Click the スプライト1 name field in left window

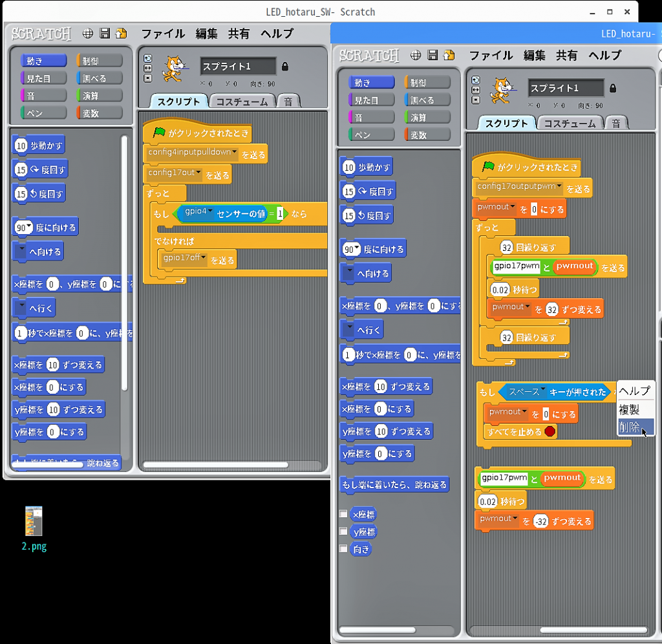point(238,67)
